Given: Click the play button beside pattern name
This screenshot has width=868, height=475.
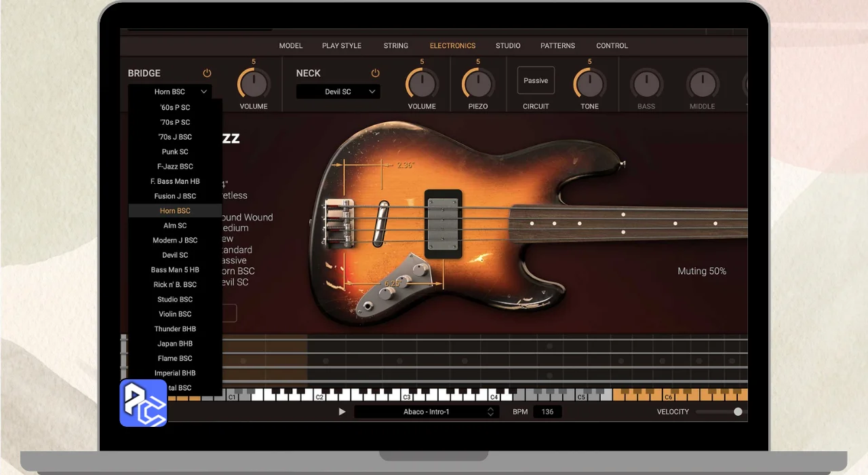Looking at the screenshot, I should 342,412.
